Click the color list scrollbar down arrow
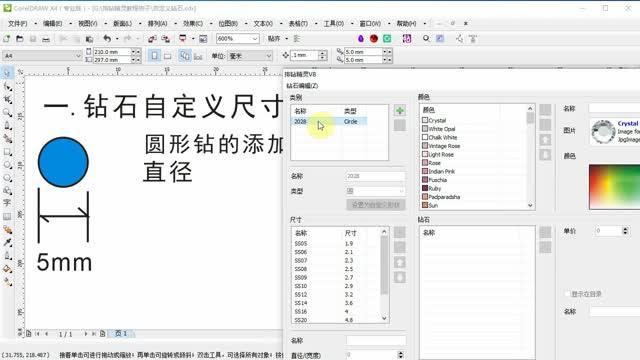 530,205
